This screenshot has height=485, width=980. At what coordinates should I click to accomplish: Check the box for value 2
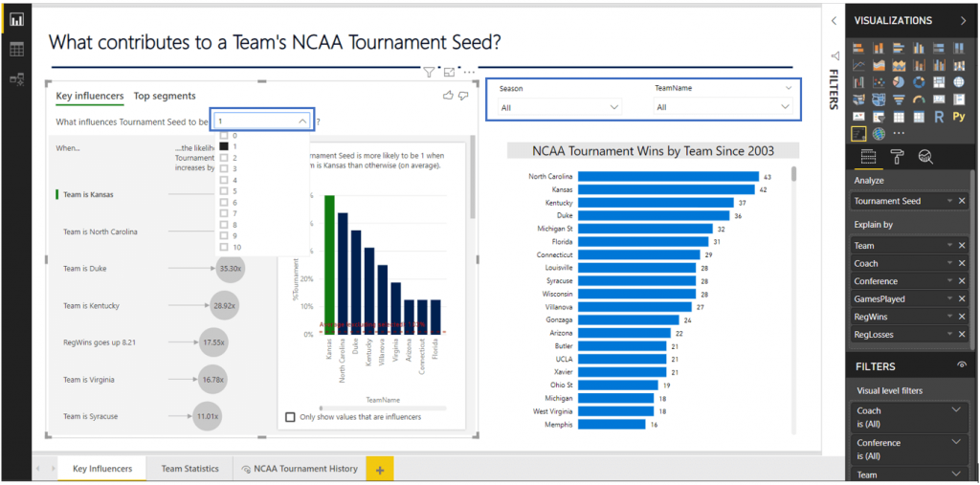[224, 158]
